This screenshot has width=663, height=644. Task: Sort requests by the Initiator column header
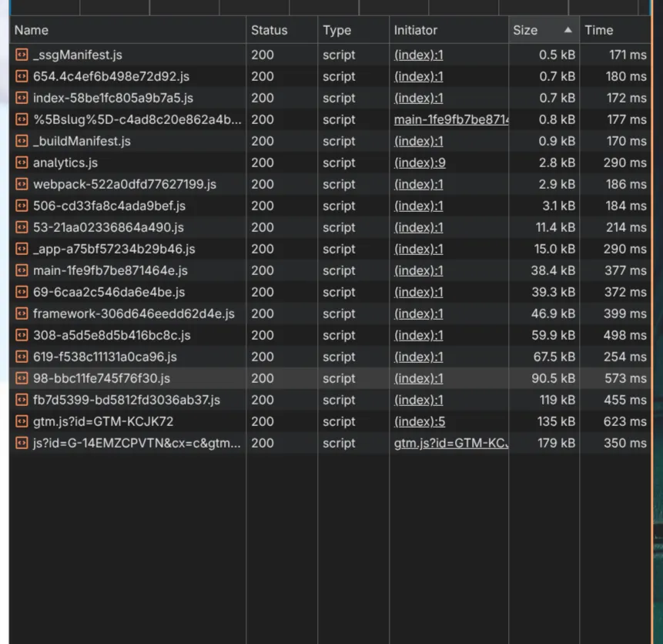449,30
